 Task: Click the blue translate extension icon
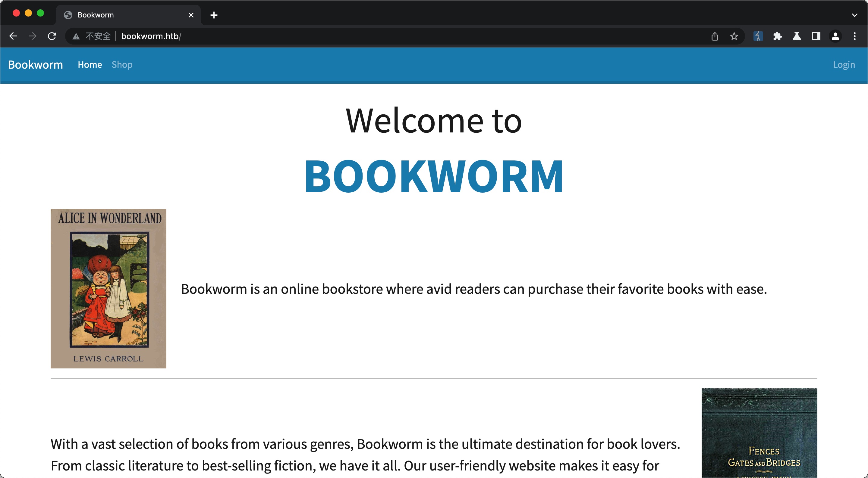[758, 36]
